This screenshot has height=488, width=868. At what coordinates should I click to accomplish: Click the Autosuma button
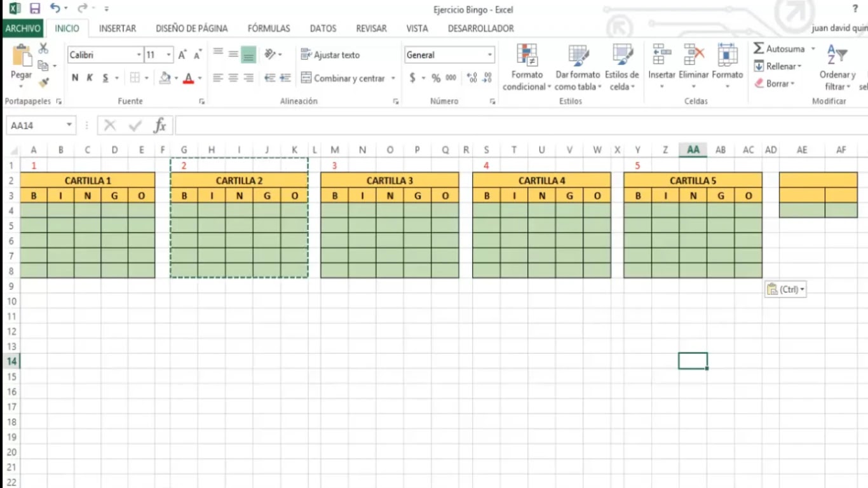coord(779,49)
